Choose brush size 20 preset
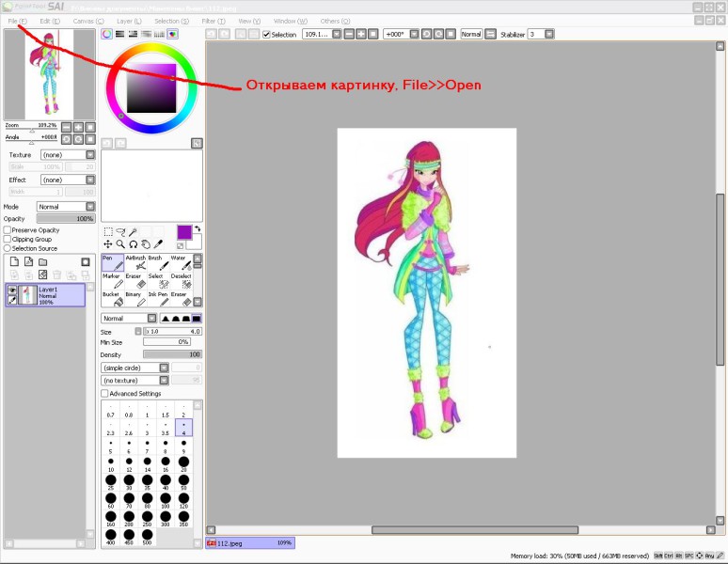The height and width of the screenshot is (564, 728). tap(183, 463)
